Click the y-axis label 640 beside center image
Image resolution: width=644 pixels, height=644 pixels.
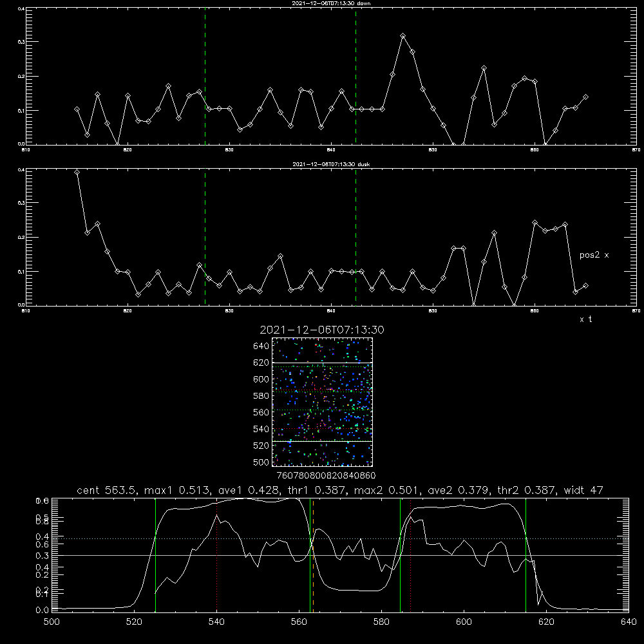[x=261, y=346]
